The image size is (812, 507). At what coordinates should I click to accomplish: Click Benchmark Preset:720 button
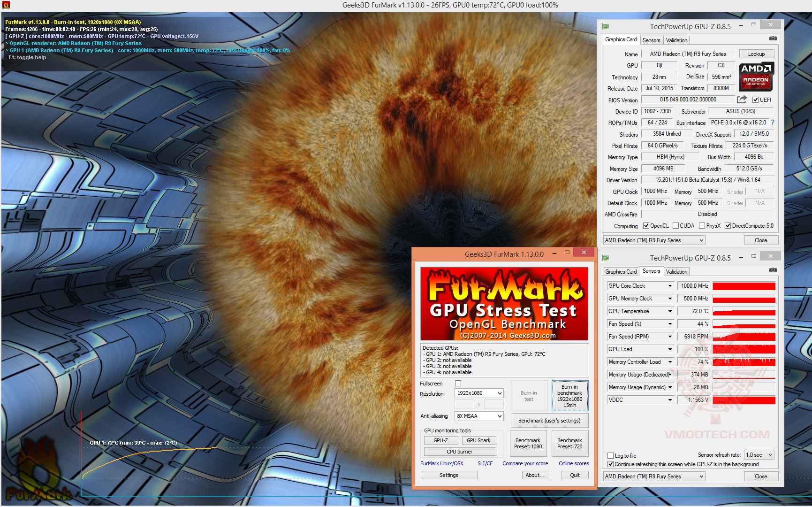569,443
